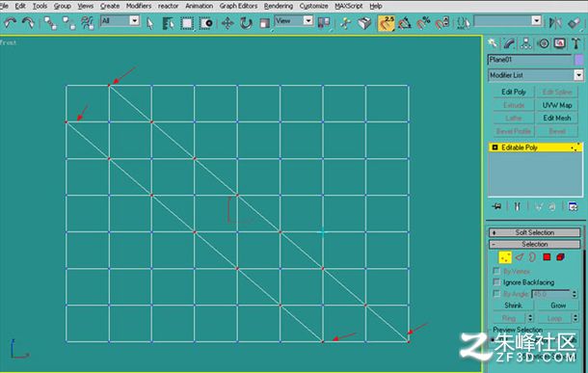Enable the Ignore Backfacing checkbox
Screen dimensions: 588x373
(x=496, y=281)
